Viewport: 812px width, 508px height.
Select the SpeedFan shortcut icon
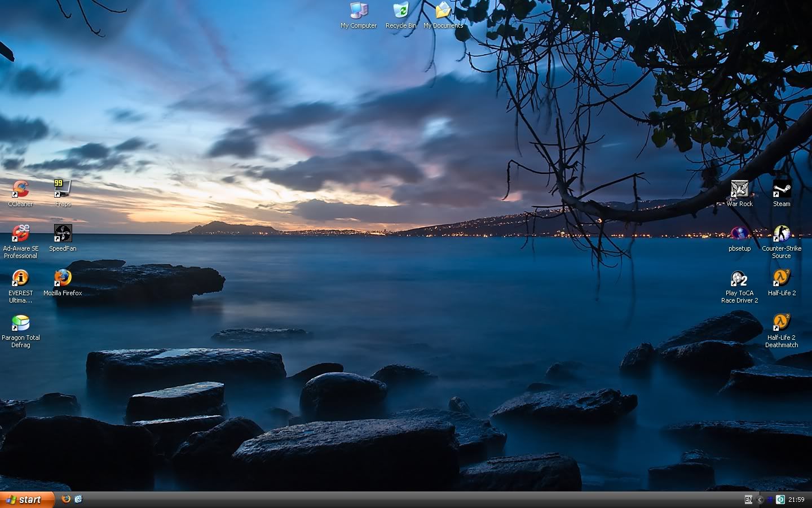63,233
